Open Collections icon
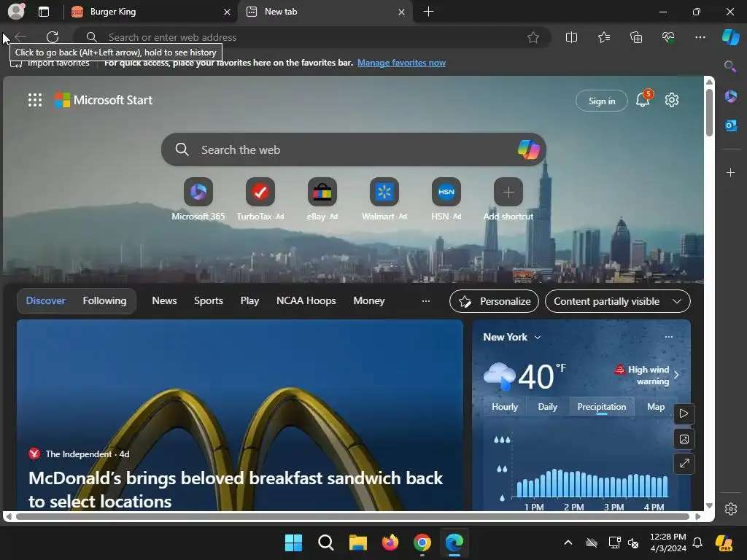This screenshot has width=747, height=560. click(x=636, y=37)
